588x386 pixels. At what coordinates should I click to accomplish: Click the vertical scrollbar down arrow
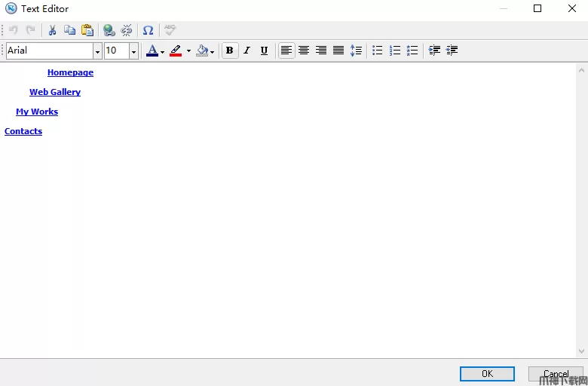[581, 351]
